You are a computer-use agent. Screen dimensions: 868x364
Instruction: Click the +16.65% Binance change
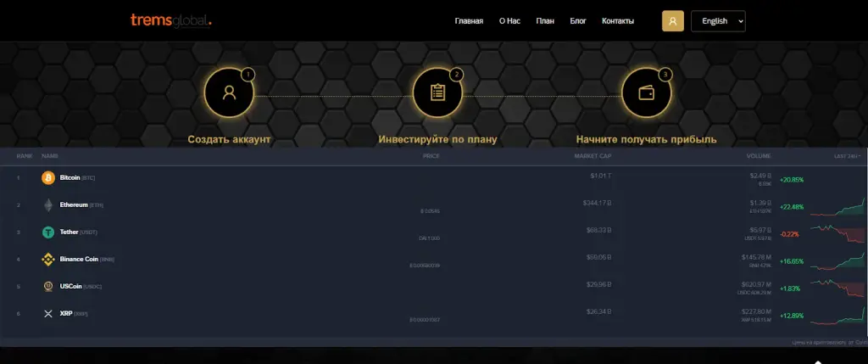pyautogui.click(x=792, y=261)
